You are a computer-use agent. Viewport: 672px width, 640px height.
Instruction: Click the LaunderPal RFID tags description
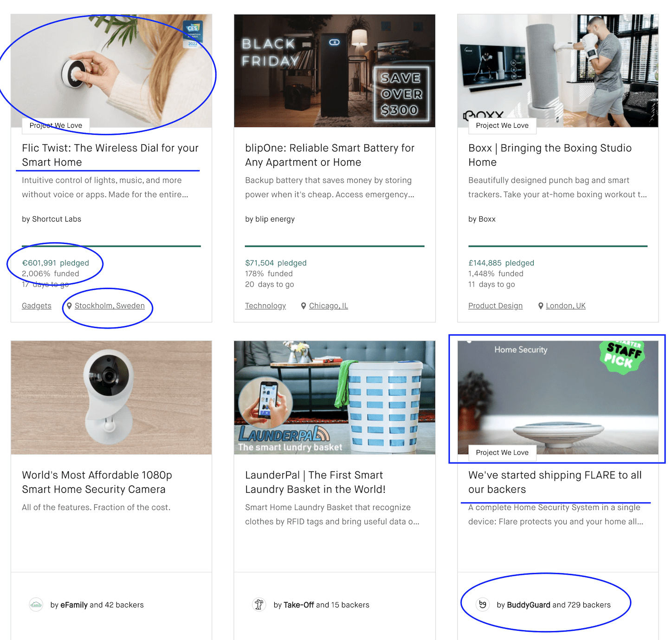(x=332, y=514)
